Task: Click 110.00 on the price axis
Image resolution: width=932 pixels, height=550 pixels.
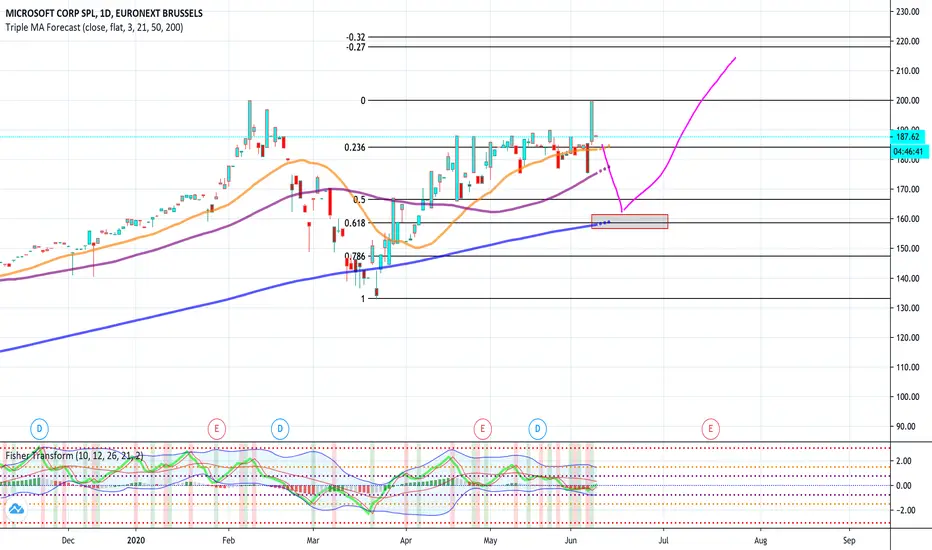Action: tap(908, 367)
